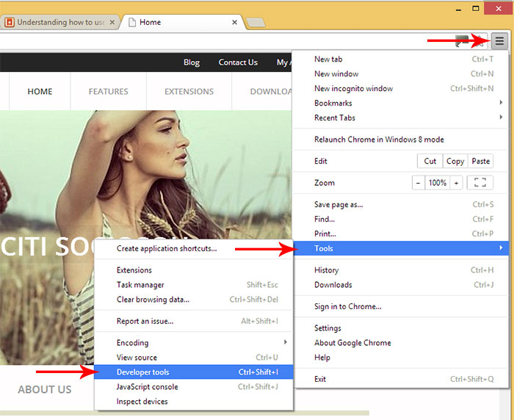Open JavaScript console

pyautogui.click(x=194, y=386)
